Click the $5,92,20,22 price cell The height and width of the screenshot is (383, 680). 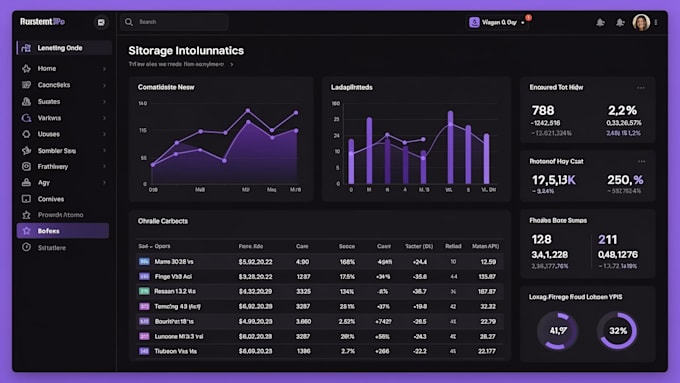tap(255, 262)
